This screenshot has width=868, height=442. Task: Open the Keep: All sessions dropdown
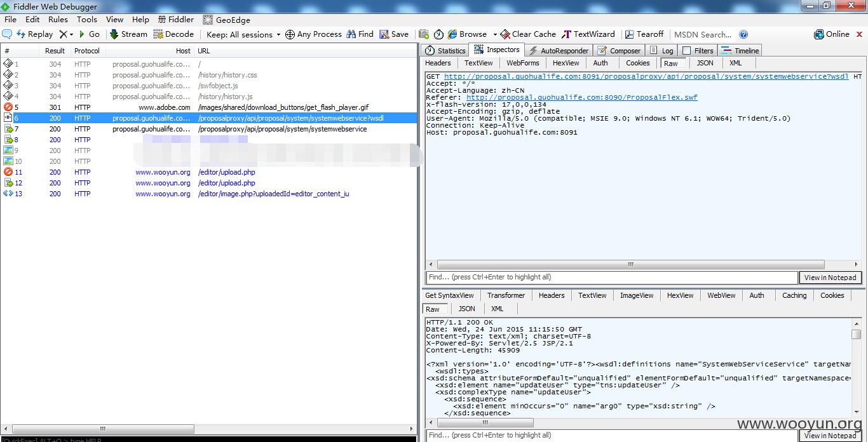pos(243,34)
